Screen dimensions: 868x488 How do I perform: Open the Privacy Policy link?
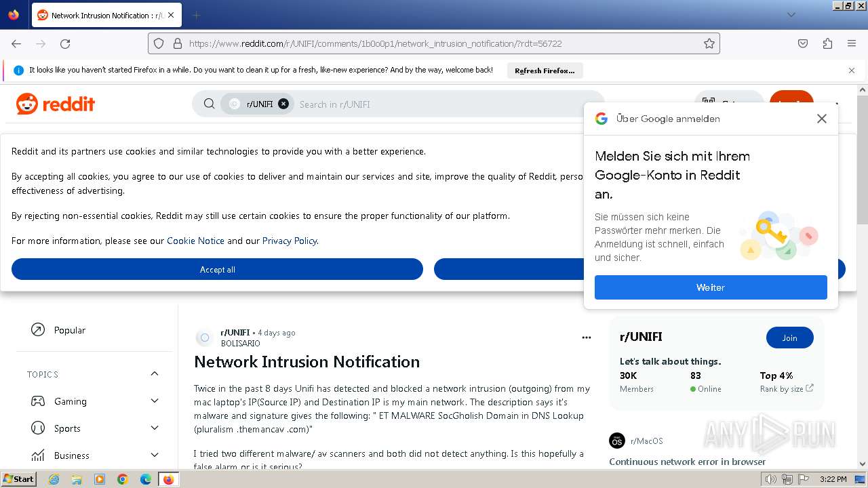click(x=290, y=241)
